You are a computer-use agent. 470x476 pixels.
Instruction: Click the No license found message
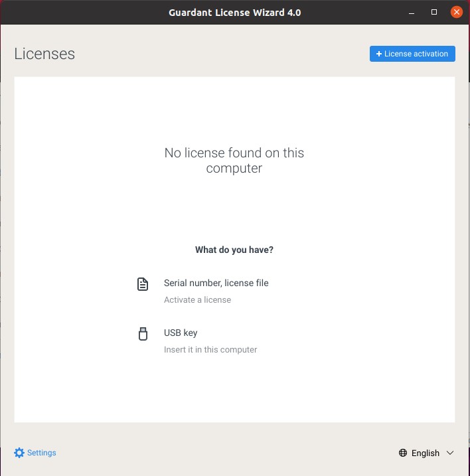234,160
